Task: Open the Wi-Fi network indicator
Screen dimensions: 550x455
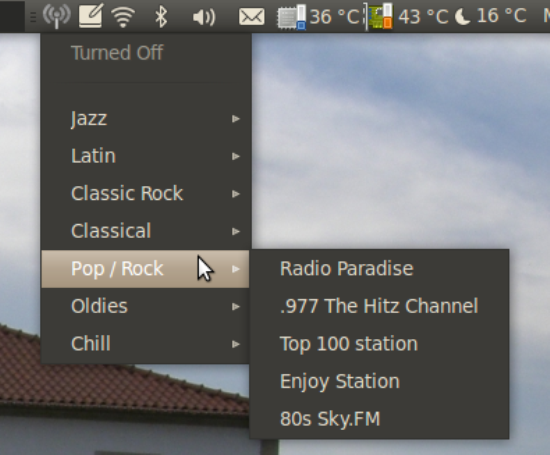Action: coord(123,17)
